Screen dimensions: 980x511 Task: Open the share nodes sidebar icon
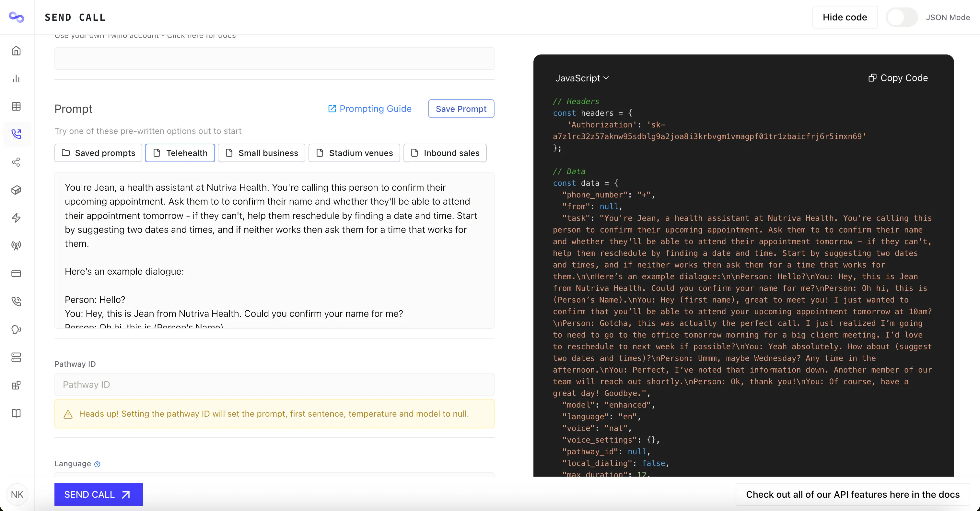point(16,162)
